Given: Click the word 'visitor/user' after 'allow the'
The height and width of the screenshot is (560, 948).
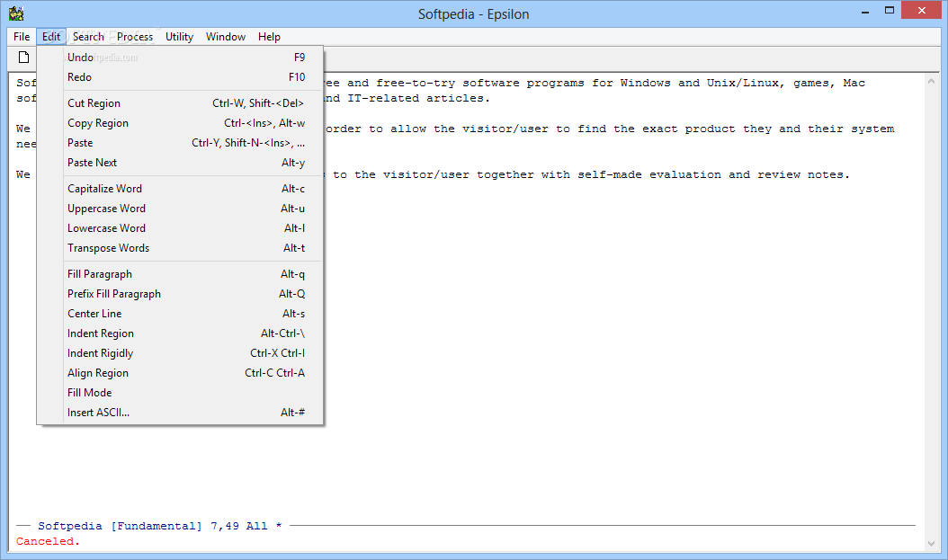Looking at the screenshot, I should [505, 129].
